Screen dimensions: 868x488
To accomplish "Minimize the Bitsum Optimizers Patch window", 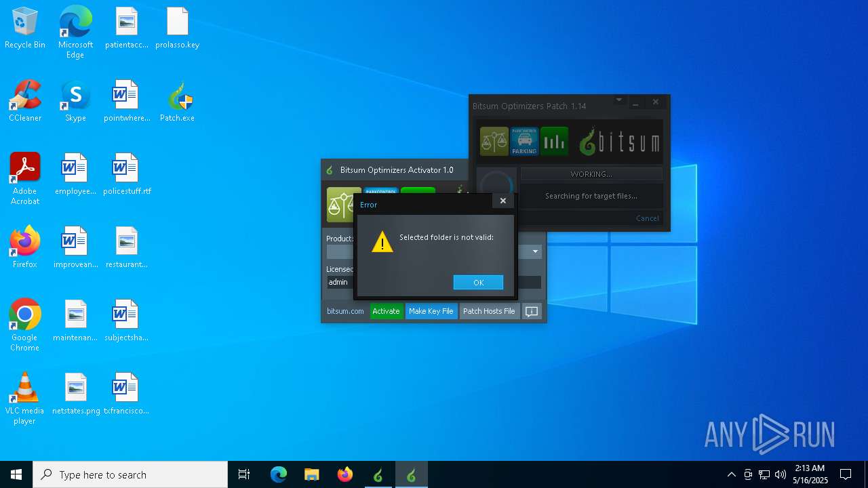I will tap(635, 102).
